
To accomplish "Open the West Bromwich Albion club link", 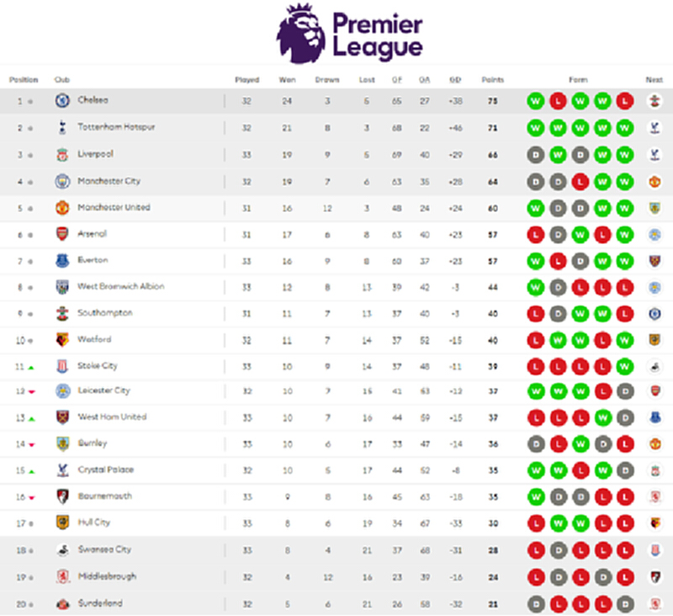I will (x=121, y=286).
